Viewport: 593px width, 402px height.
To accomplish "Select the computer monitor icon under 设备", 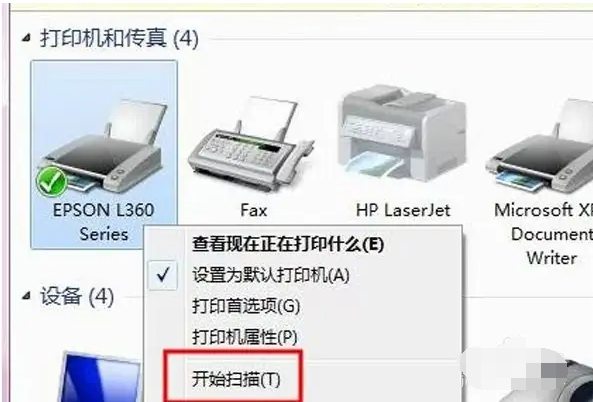I will tap(99, 377).
